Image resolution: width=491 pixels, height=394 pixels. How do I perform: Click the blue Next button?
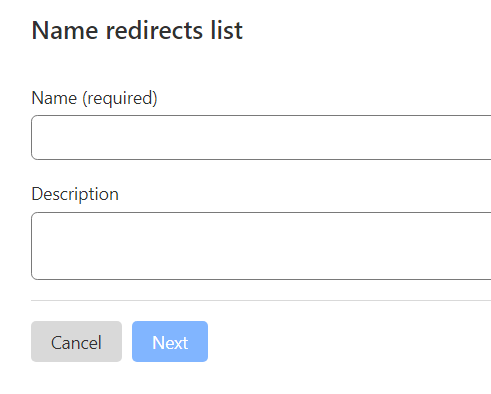point(170,341)
